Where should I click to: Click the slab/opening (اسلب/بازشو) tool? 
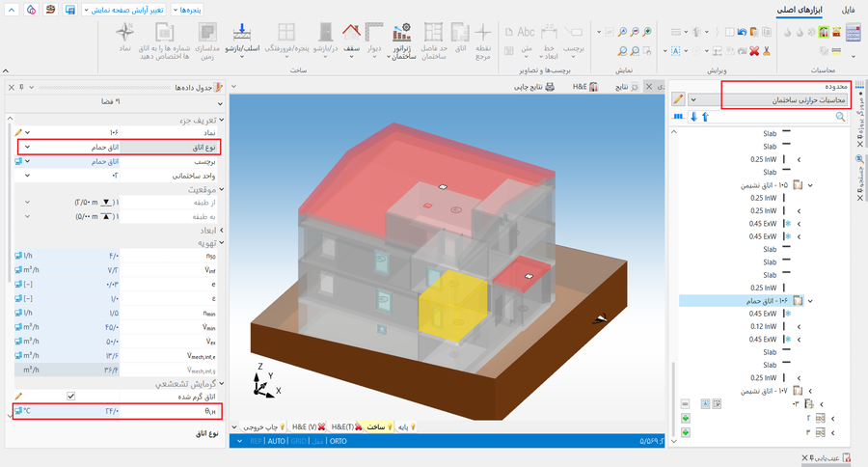coord(243,39)
